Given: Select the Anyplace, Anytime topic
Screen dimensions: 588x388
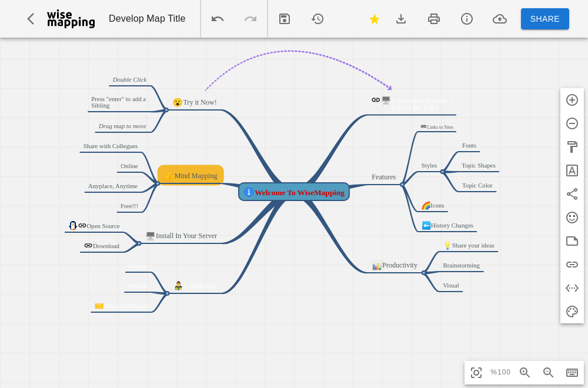Looking at the screenshot, I should click(x=113, y=186).
